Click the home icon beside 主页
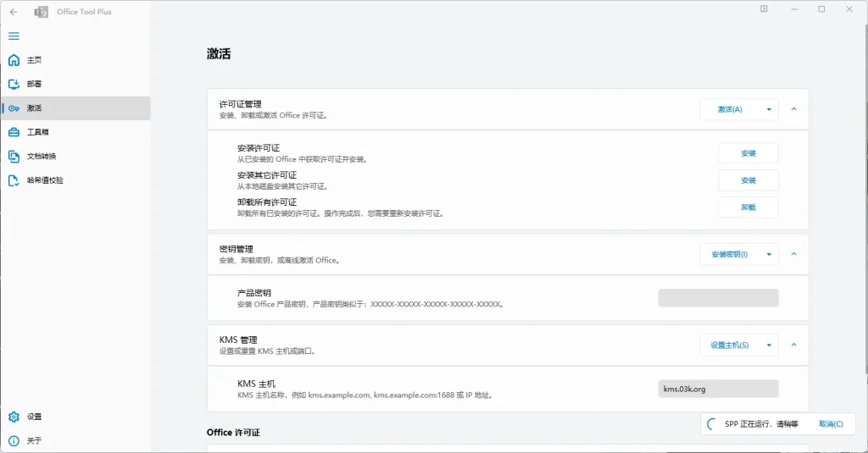 pos(14,60)
